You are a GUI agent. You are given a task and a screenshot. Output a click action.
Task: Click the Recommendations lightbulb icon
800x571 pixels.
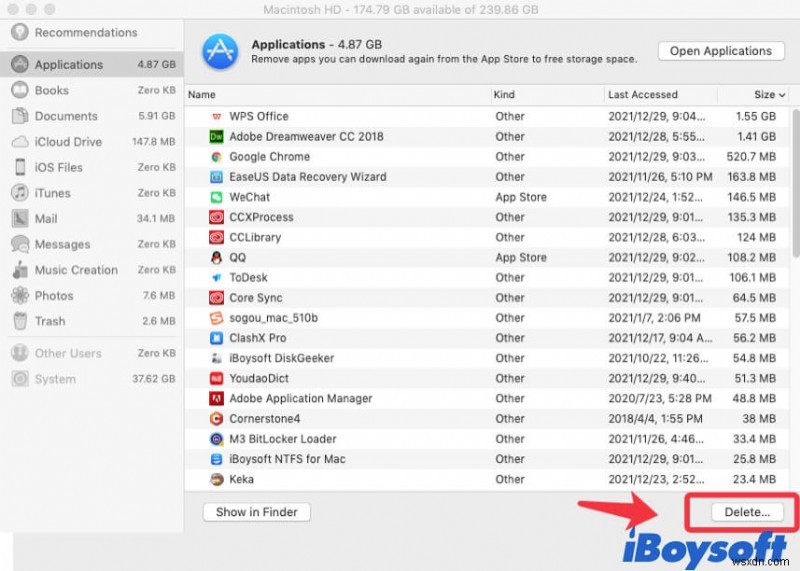pyautogui.click(x=20, y=32)
